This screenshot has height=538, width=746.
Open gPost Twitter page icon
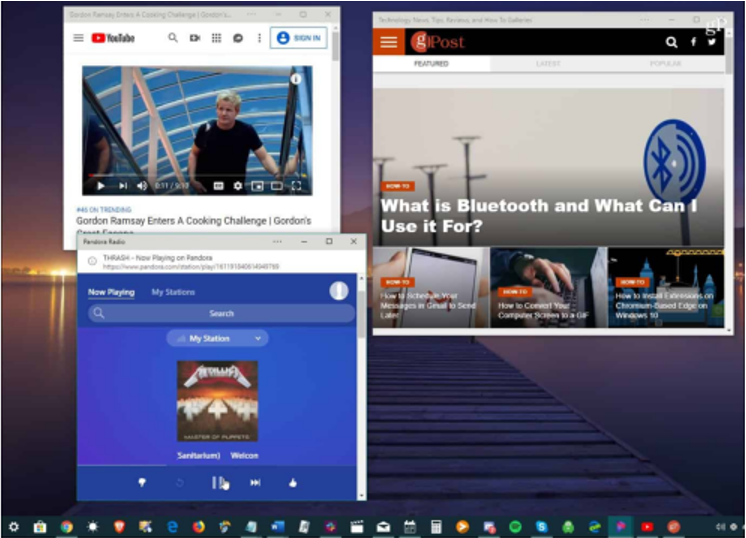click(712, 42)
